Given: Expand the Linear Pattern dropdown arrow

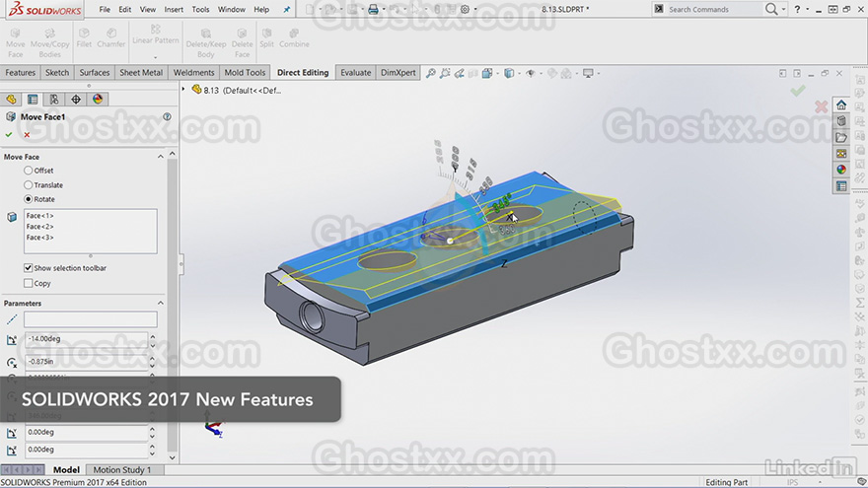Looking at the screenshot, I should (x=156, y=56).
